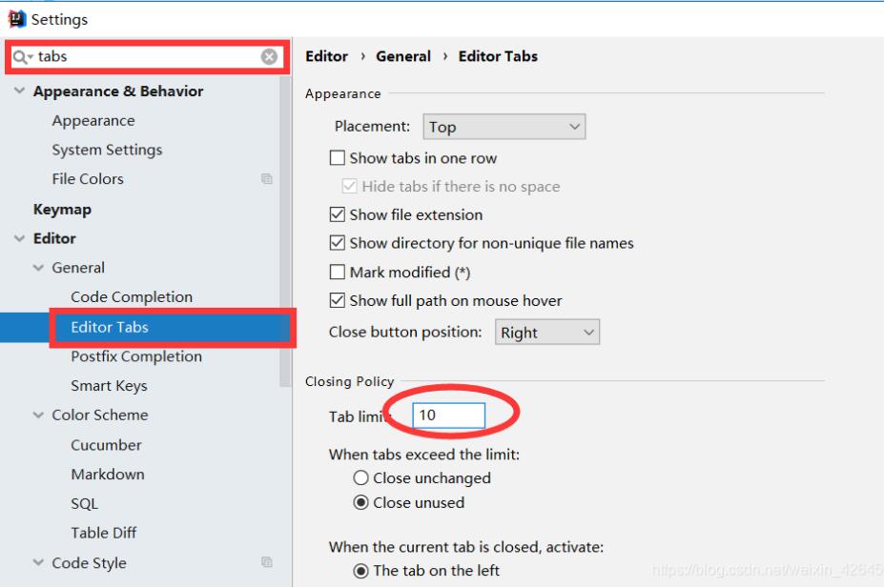Collapse the Color Scheme node
This screenshot has height=588, width=884.
click(x=39, y=416)
